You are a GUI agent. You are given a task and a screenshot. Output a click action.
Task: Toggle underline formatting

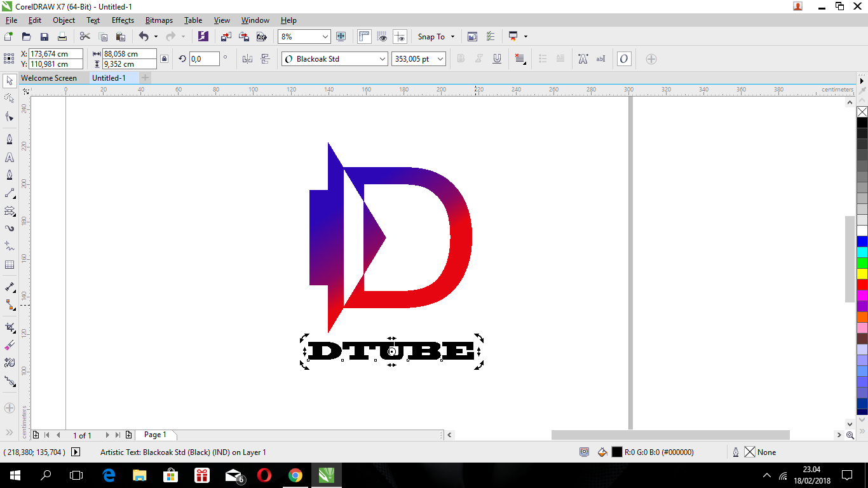point(497,59)
